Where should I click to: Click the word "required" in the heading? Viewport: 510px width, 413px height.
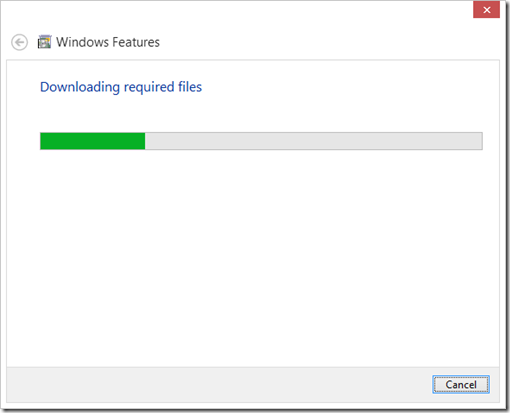click(149, 88)
